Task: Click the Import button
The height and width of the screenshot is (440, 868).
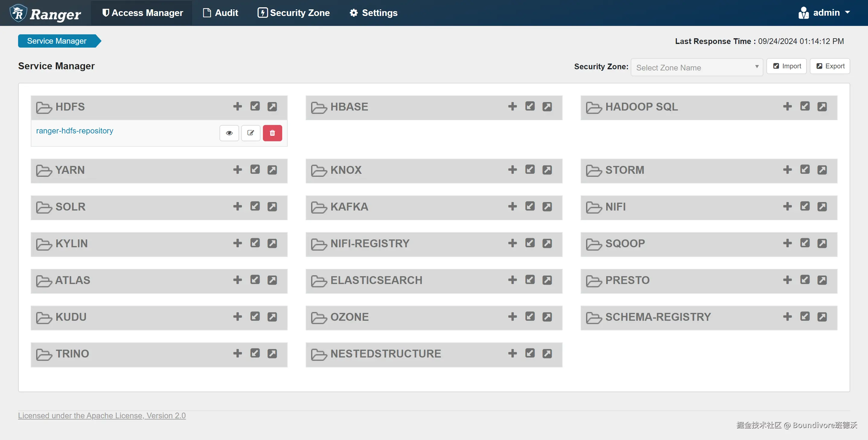Action: tap(787, 66)
